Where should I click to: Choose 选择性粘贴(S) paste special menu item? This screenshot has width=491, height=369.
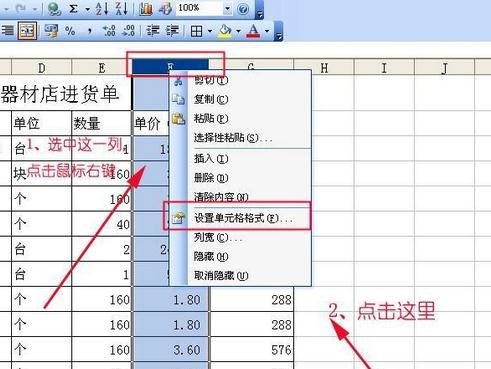point(241,138)
